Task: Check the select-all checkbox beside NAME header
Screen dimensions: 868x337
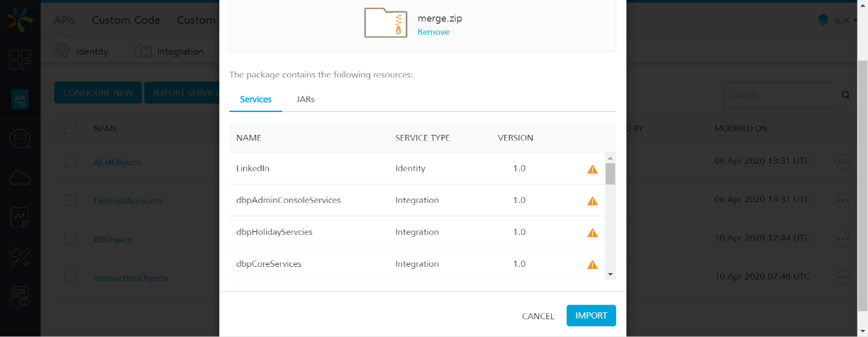Action: point(71,128)
